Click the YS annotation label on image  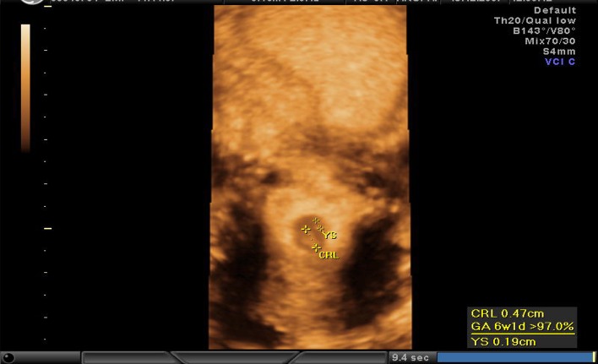coord(330,236)
